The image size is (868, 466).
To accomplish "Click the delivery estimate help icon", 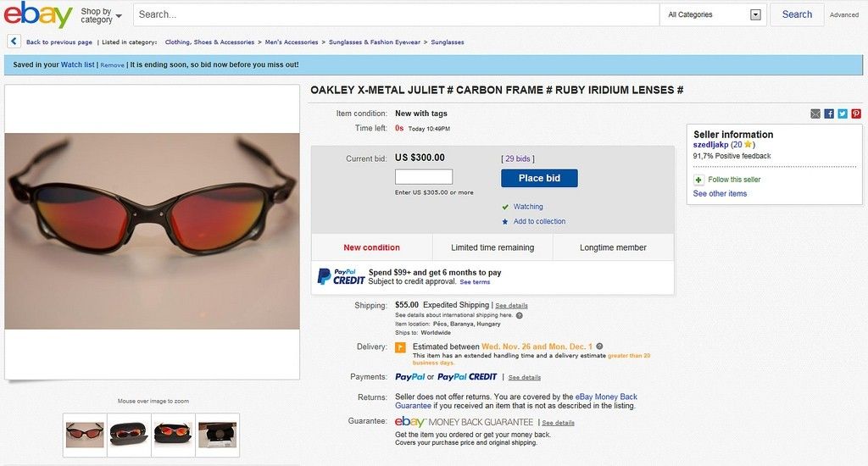I will tap(599, 347).
